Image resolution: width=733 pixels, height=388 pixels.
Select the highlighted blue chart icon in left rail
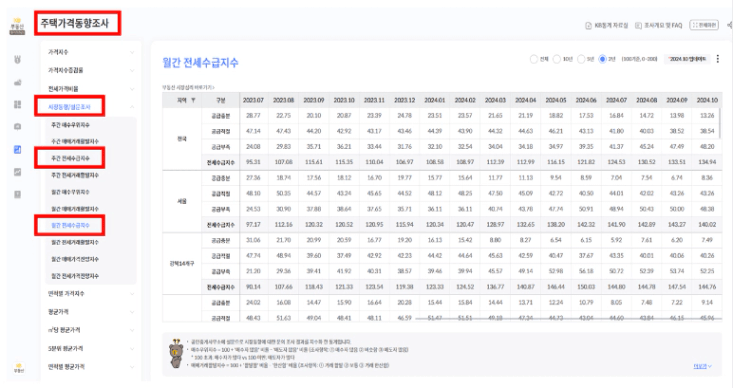pyautogui.click(x=18, y=150)
